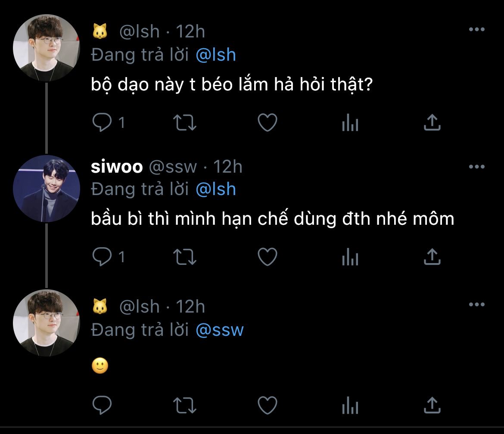The width and height of the screenshot is (504, 434).
Task: Share the smiley emoji tweet
Action: pos(432,405)
